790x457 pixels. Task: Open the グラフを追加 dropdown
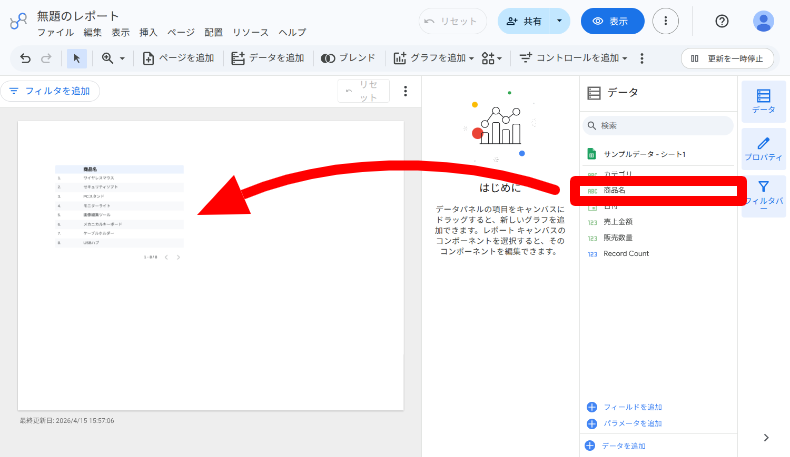click(433, 58)
